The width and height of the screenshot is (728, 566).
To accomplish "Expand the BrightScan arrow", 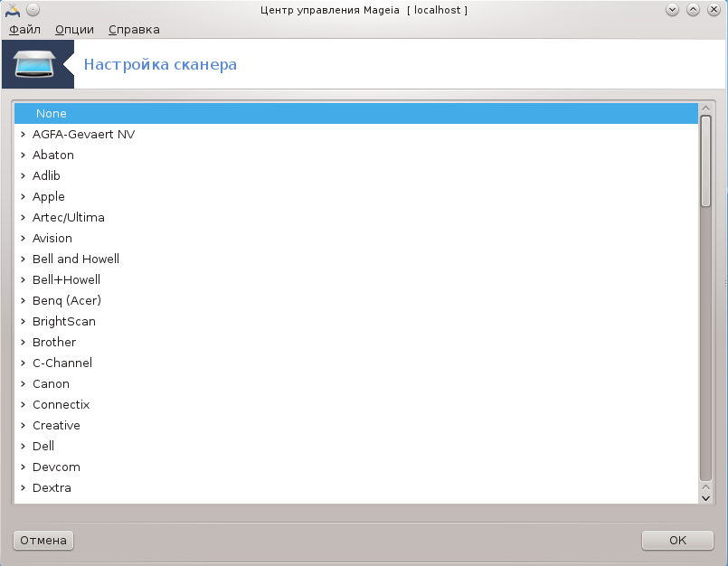I will 23,321.
